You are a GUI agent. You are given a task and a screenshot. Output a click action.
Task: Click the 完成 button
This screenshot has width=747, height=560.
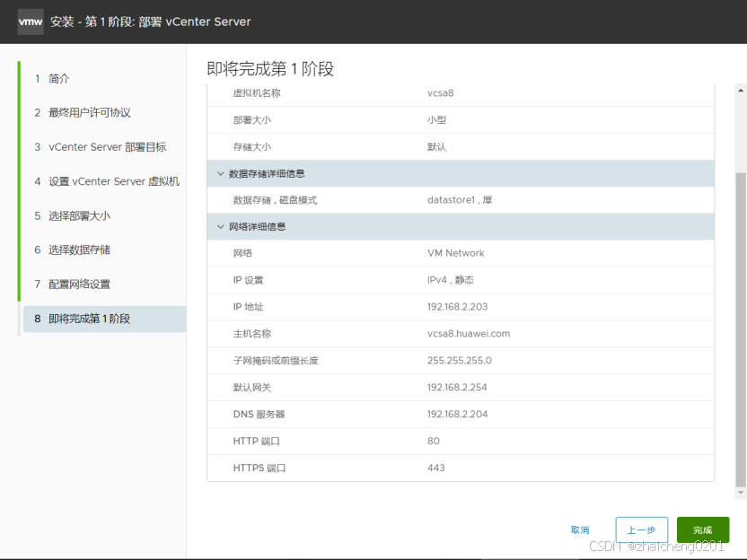pyautogui.click(x=703, y=530)
